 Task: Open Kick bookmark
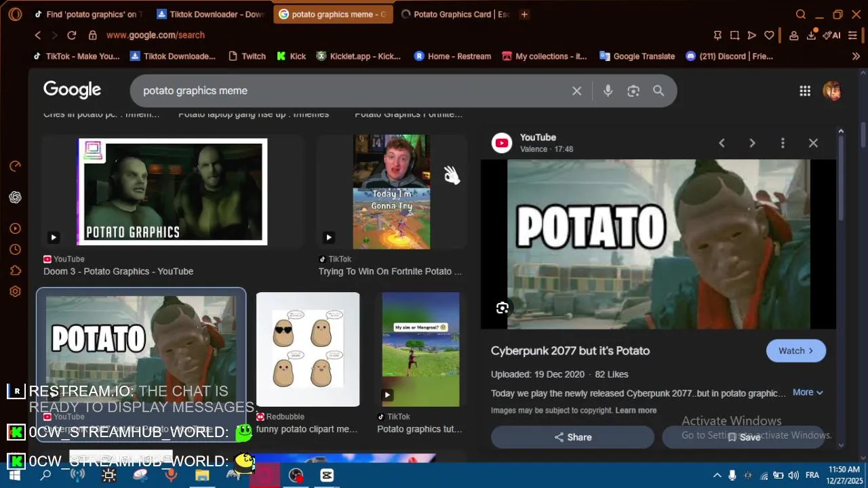291,56
